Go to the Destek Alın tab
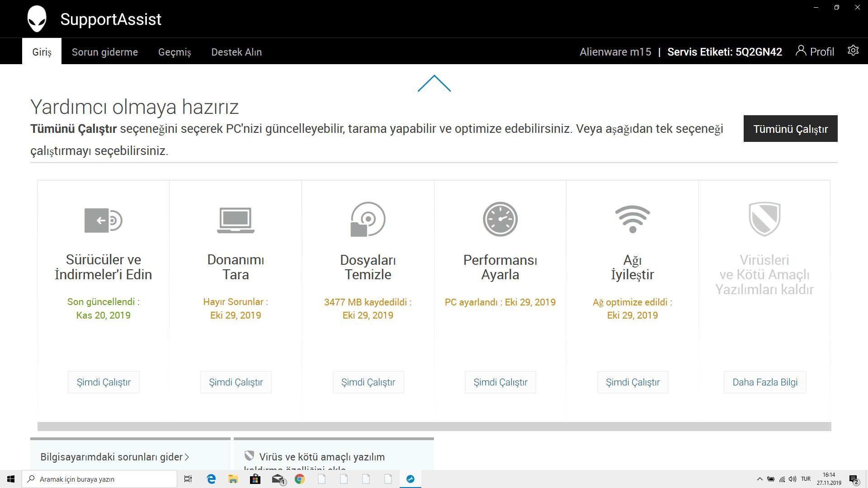The width and height of the screenshot is (868, 488). point(236,52)
